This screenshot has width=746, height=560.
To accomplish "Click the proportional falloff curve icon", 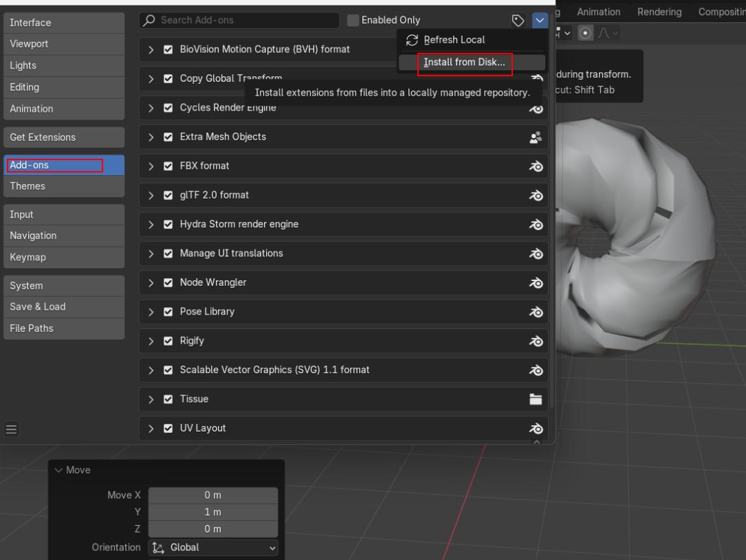I will click(x=603, y=33).
